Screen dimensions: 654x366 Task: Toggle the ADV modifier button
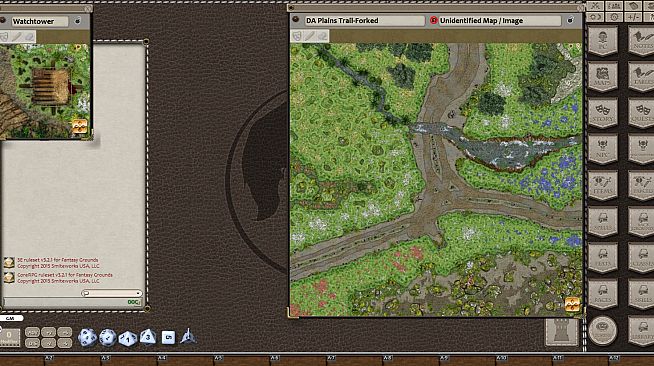pyautogui.click(x=33, y=332)
